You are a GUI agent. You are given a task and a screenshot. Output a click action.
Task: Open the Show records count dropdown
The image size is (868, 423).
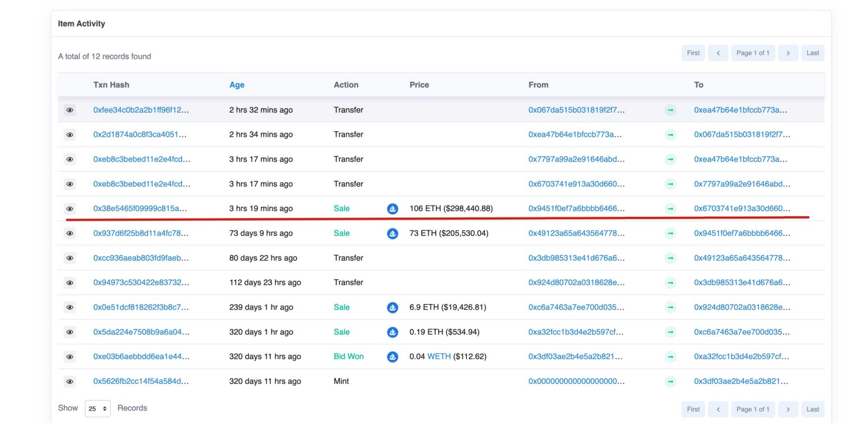pyautogui.click(x=97, y=409)
